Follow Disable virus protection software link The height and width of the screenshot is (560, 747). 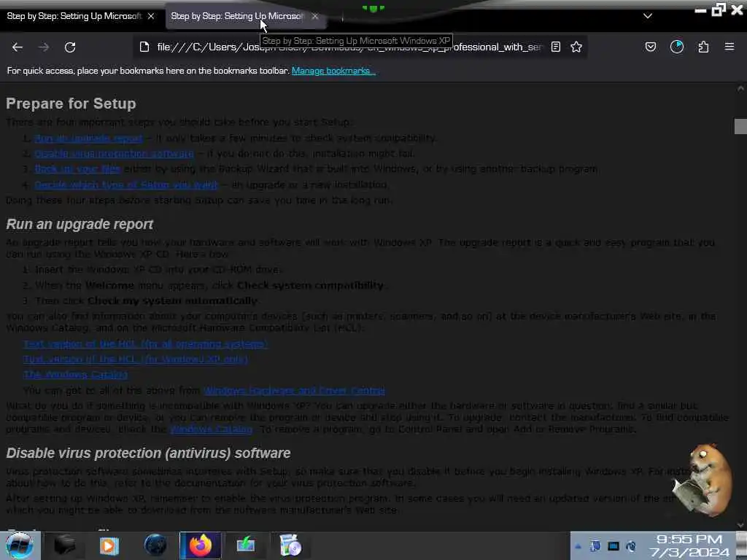115,153
